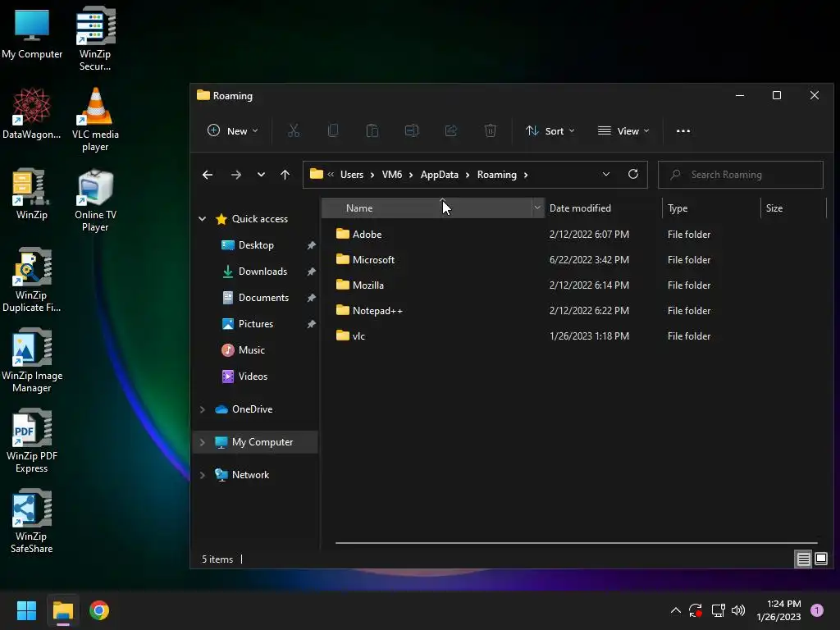840x630 pixels.
Task: Open the taskbar clock and date
Action: tap(778, 610)
